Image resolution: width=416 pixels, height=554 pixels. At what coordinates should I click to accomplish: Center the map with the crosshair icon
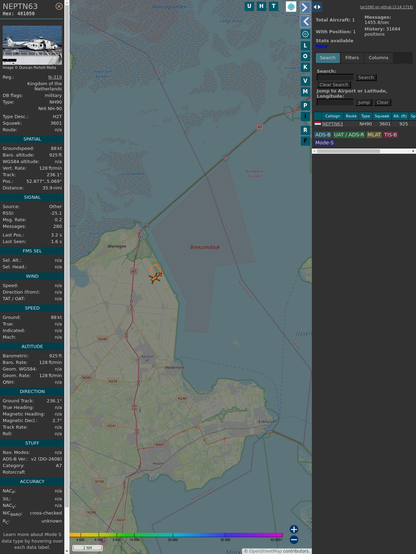[305, 34]
